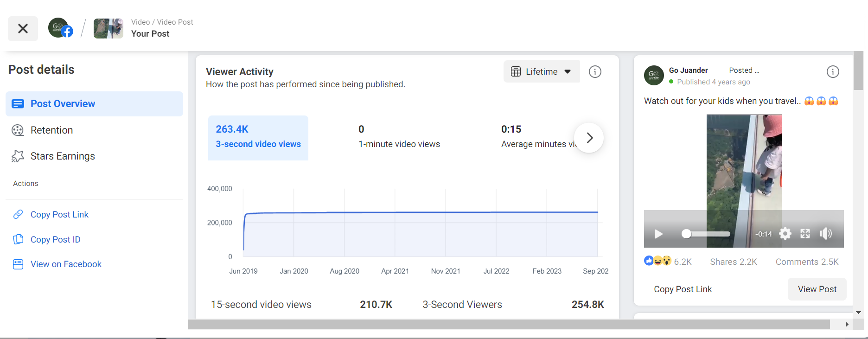
Task: Click the Shares 2.2K count
Action: pyautogui.click(x=734, y=262)
